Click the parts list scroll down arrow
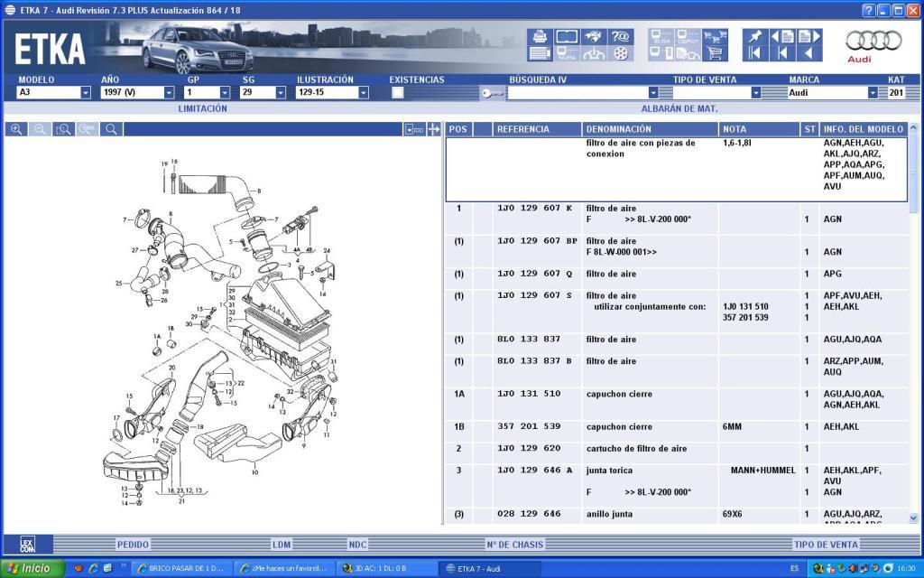Image resolution: width=924 pixels, height=578 pixels. [913, 518]
